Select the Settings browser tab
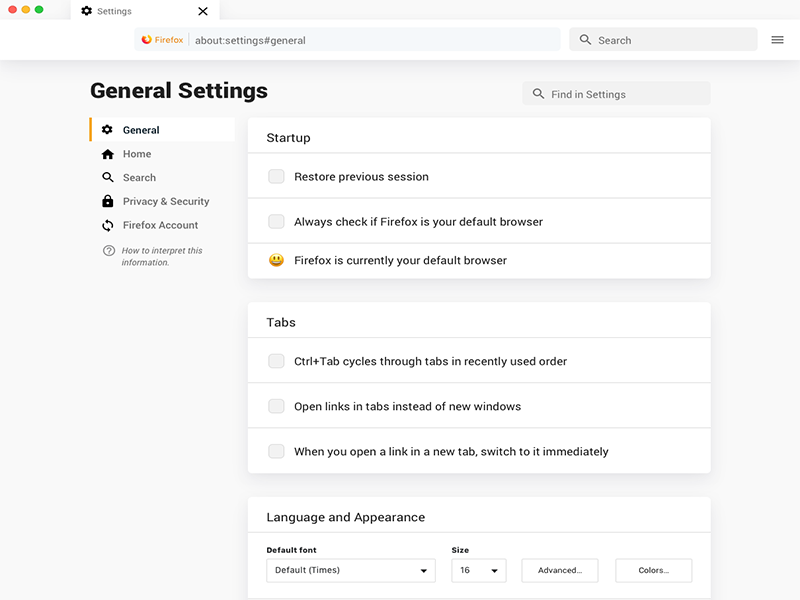This screenshot has width=800, height=600. click(145, 11)
